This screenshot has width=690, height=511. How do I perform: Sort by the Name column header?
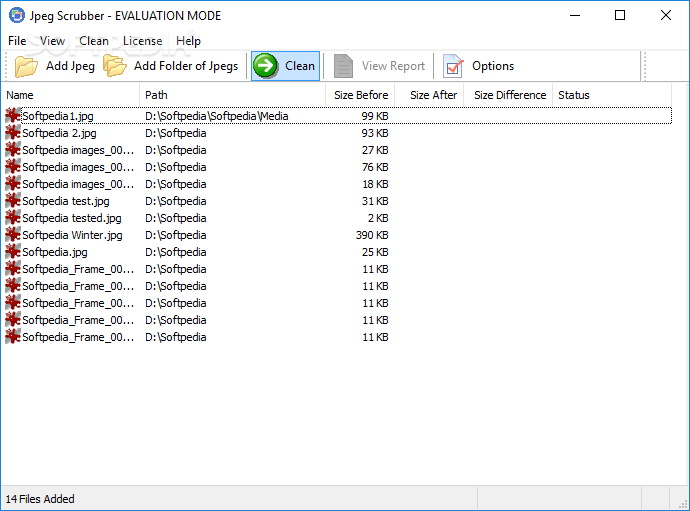click(70, 95)
